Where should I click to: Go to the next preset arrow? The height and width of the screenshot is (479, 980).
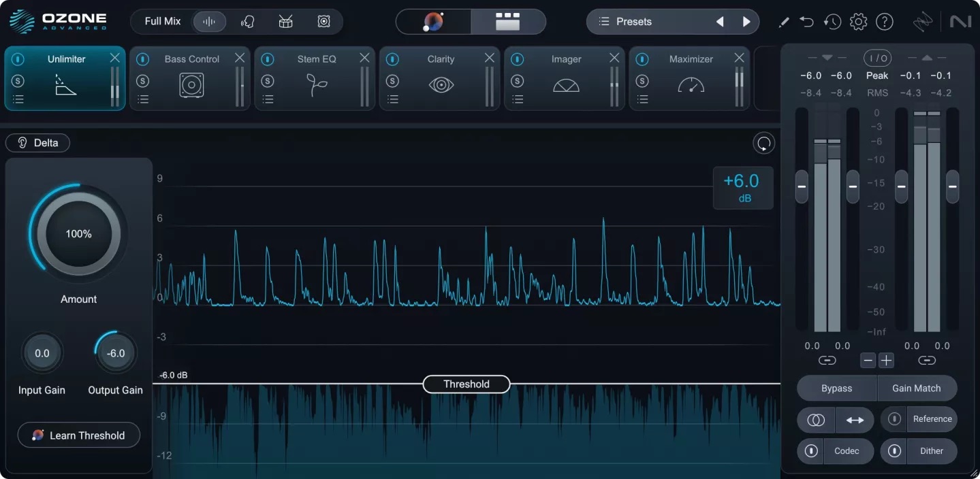(x=746, y=22)
